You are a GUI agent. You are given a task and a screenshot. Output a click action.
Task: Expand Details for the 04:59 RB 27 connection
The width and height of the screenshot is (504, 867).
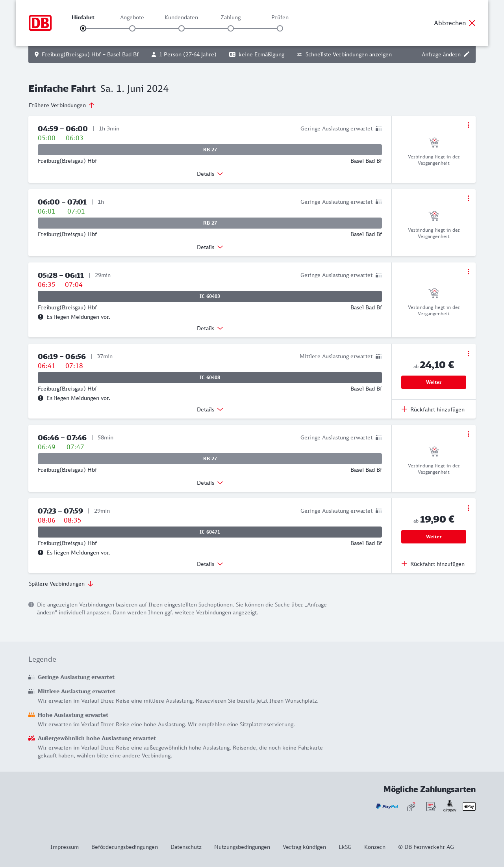(210, 174)
